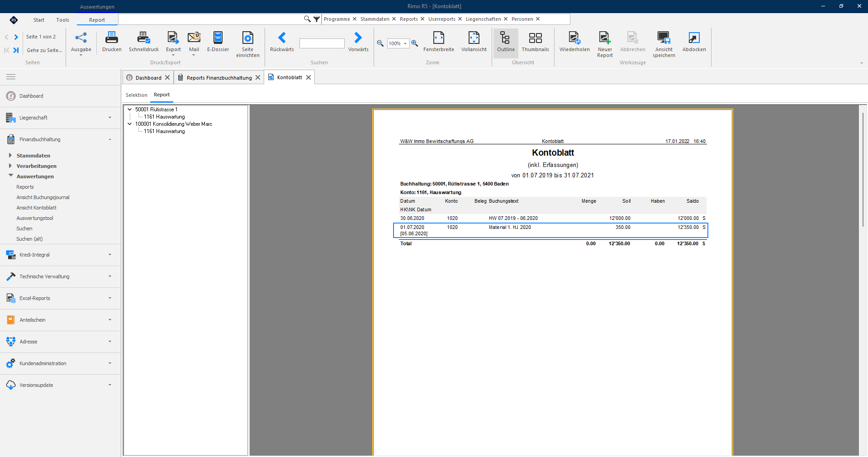Click Ansicht speichern to save view
Screen dimensions: 868x457
click(x=664, y=44)
